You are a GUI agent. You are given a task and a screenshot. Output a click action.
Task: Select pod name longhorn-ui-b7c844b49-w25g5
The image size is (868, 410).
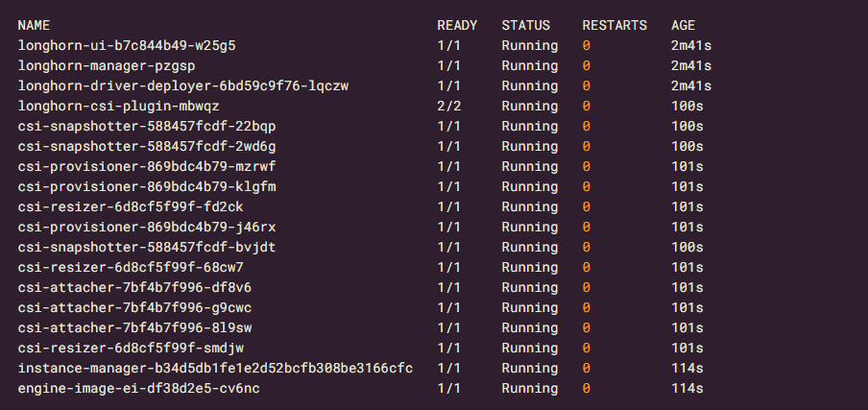(127, 45)
